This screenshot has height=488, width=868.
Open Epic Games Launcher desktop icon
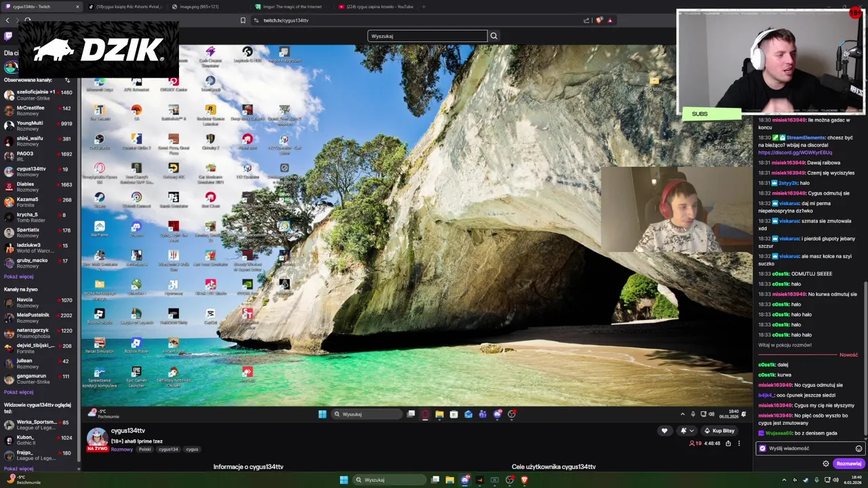(136, 375)
